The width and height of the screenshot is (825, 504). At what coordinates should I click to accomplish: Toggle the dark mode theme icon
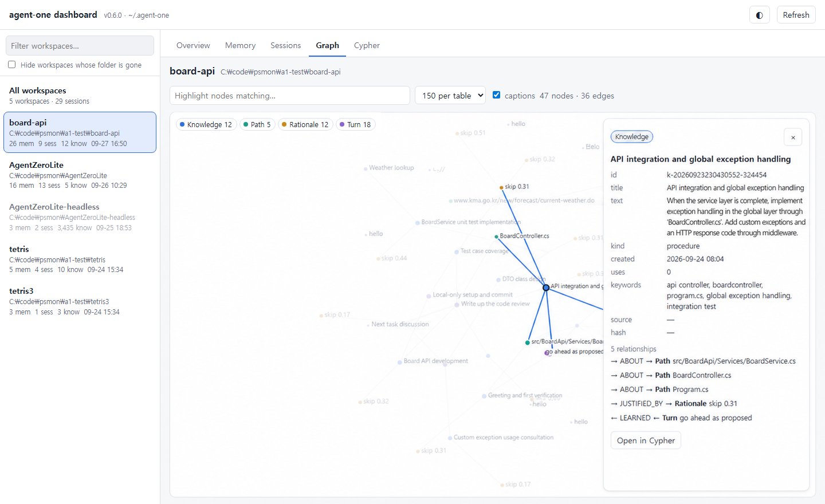[x=759, y=15]
